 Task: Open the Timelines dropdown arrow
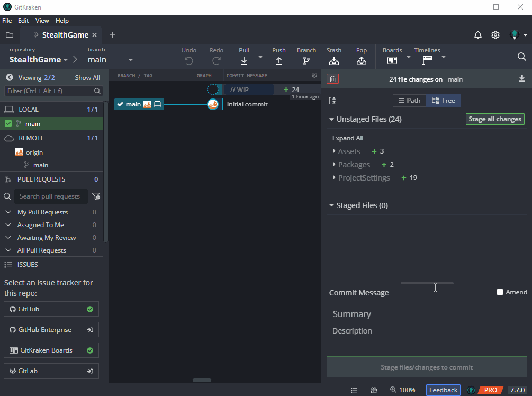444,57
